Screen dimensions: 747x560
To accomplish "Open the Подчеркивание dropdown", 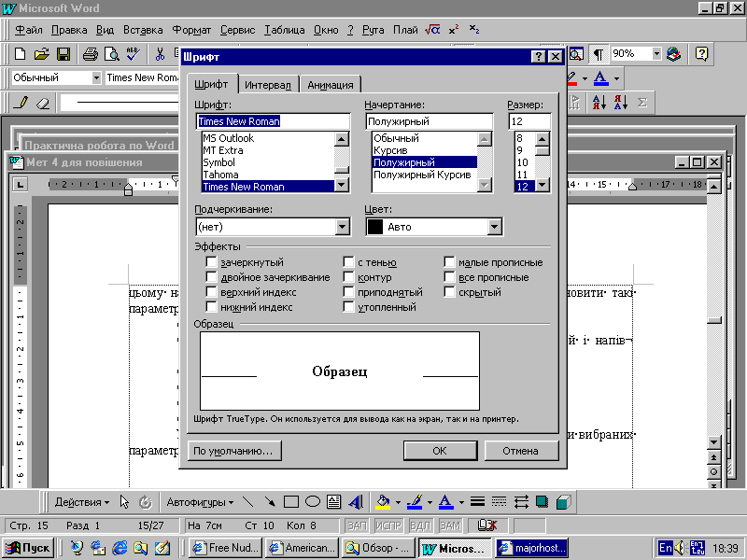I will click(x=342, y=227).
